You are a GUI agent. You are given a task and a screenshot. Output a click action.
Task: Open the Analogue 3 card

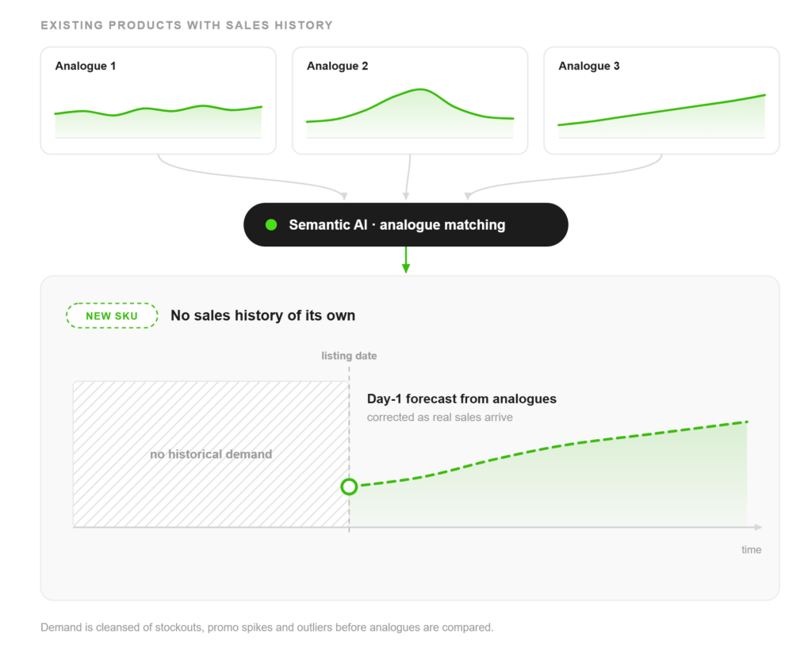tap(662, 101)
